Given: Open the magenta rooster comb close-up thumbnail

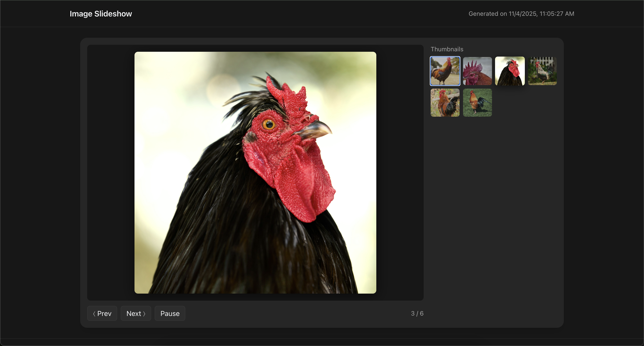Looking at the screenshot, I should point(477,71).
